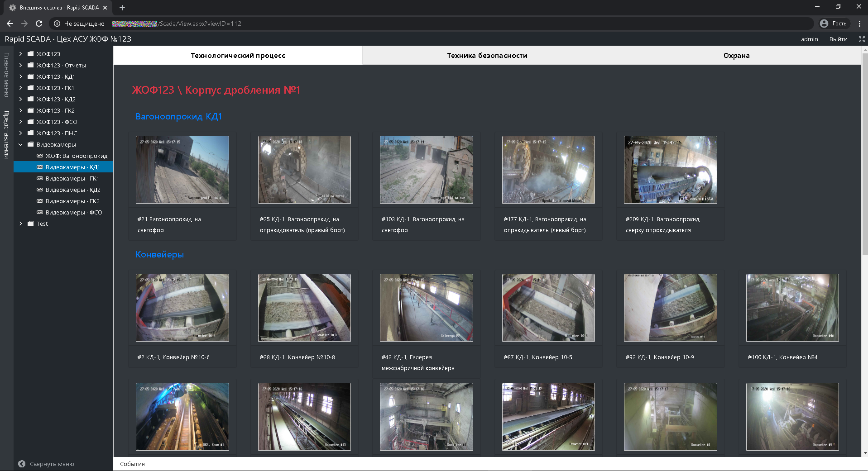Click view icon of Видеокамеры - ГК1

point(40,178)
